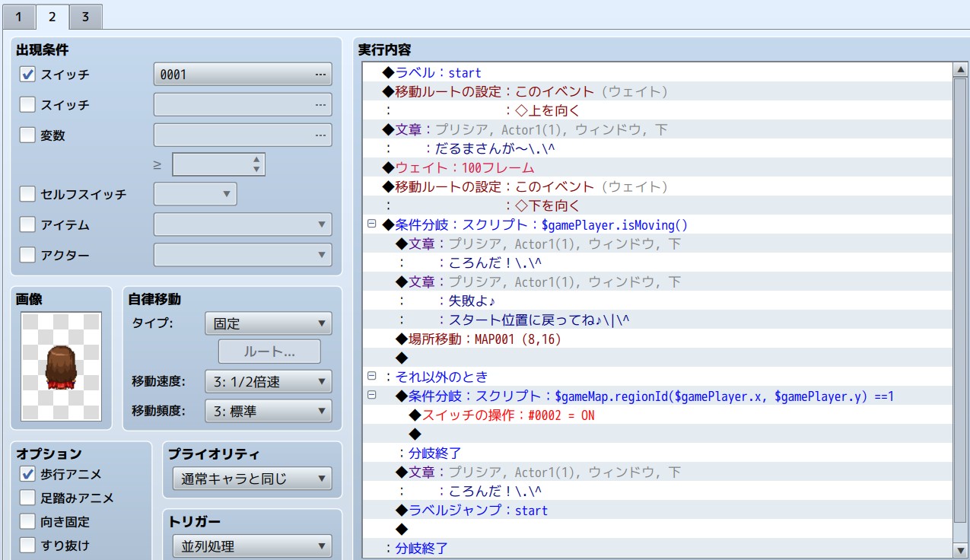Open the トリガー 並列処理 dropdown

pos(252,546)
